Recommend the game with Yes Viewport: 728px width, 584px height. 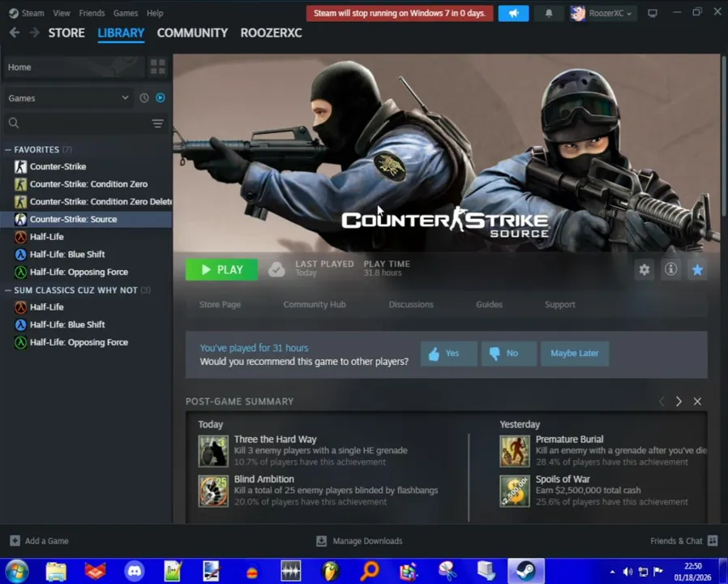(x=448, y=354)
